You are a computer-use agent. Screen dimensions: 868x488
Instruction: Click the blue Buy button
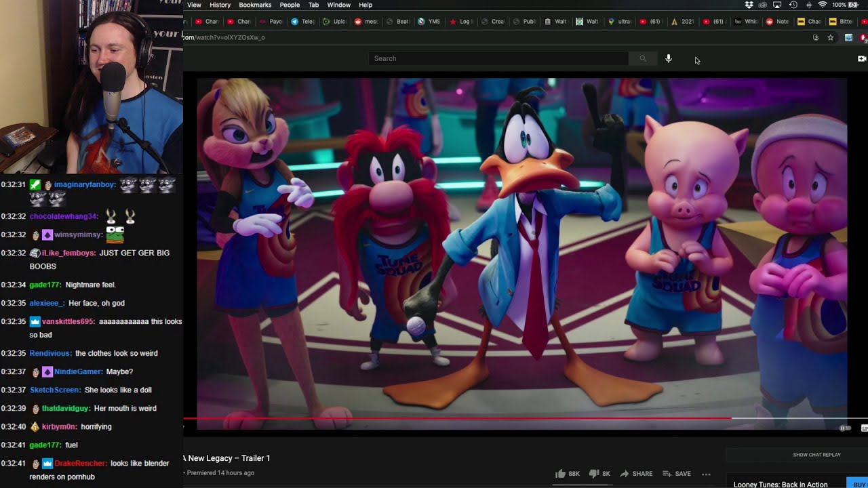859,485
